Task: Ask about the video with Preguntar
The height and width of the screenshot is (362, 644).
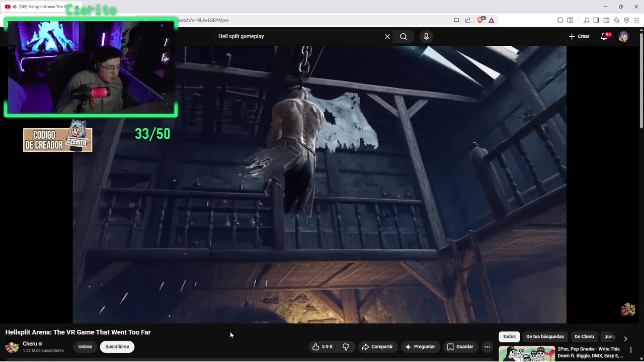Action: [420, 346]
